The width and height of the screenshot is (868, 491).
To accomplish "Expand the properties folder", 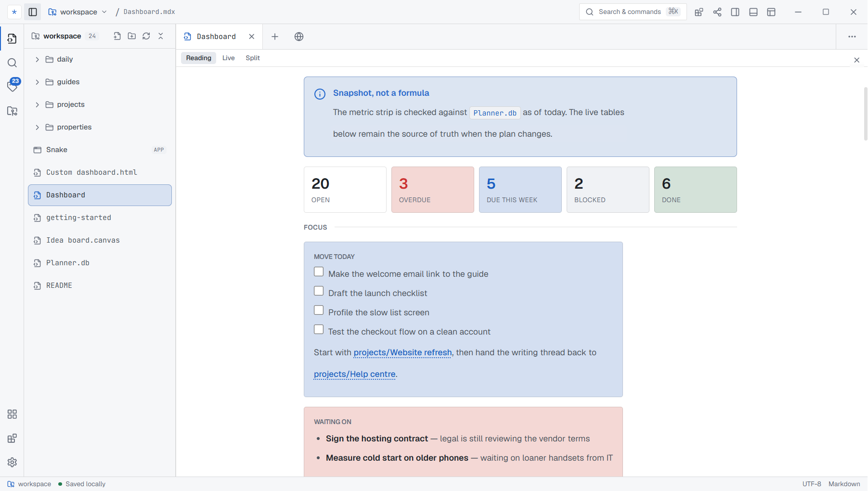I will click(x=37, y=127).
